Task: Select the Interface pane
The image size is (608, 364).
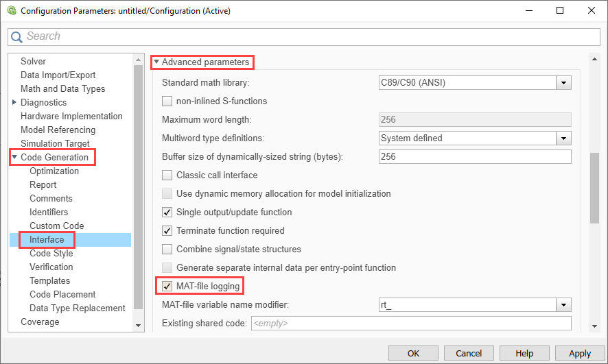Action: pyautogui.click(x=47, y=240)
